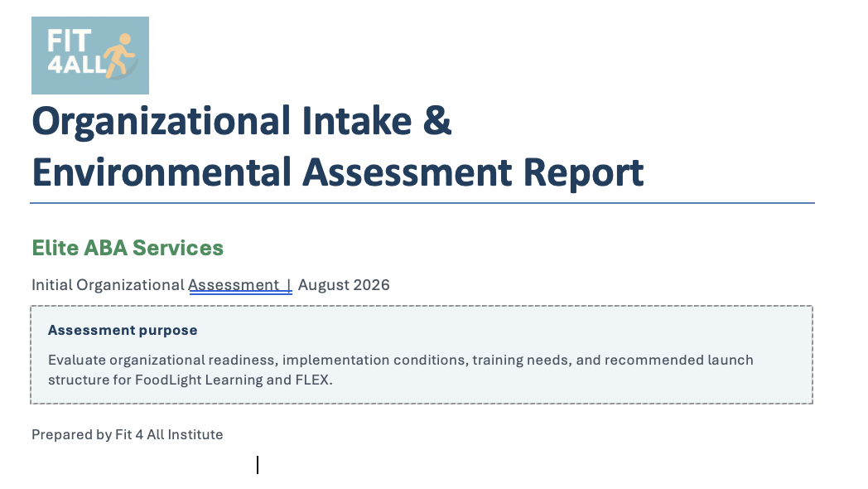Click the August 2026 date text
The image size is (868, 489).
coord(344,285)
